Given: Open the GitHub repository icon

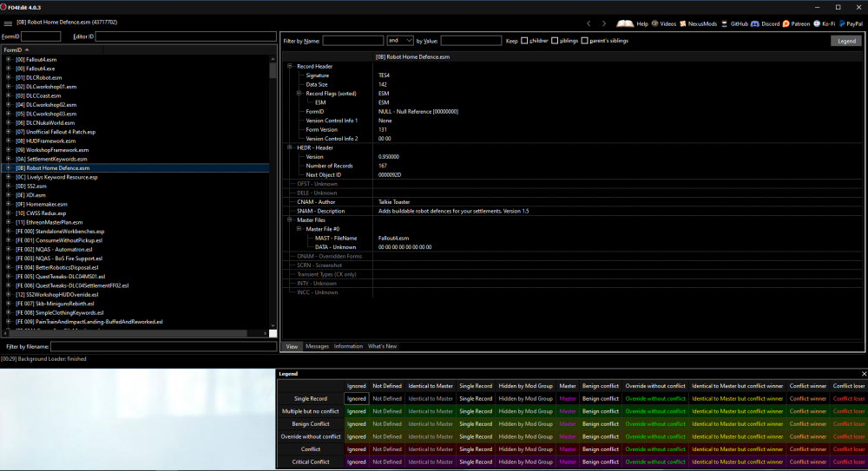Looking at the screenshot, I should (724, 23).
